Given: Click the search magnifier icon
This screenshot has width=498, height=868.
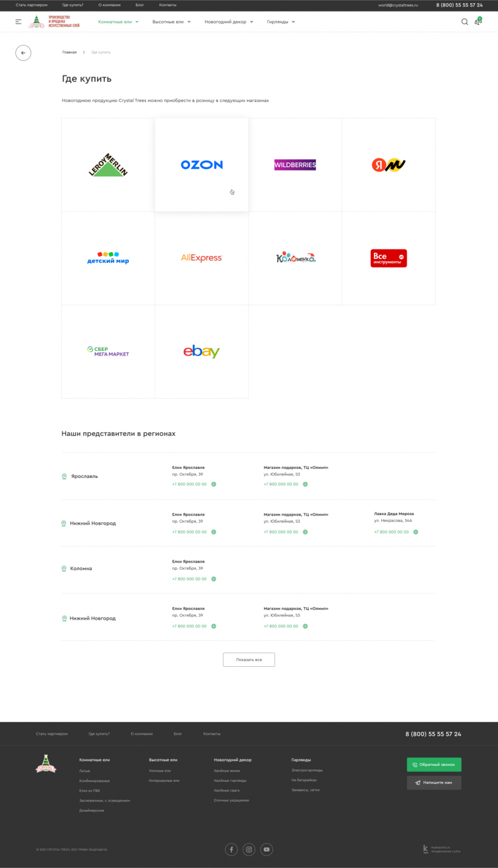Looking at the screenshot, I should click(464, 22).
